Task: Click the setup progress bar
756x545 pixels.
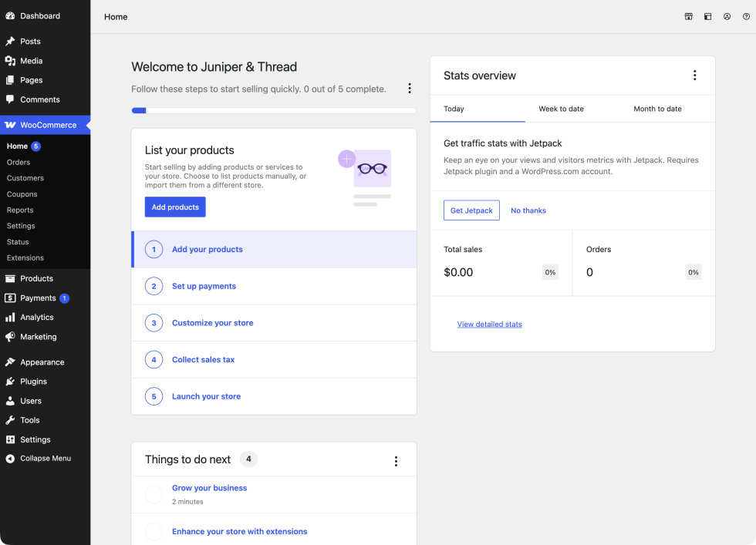Action: [273, 110]
